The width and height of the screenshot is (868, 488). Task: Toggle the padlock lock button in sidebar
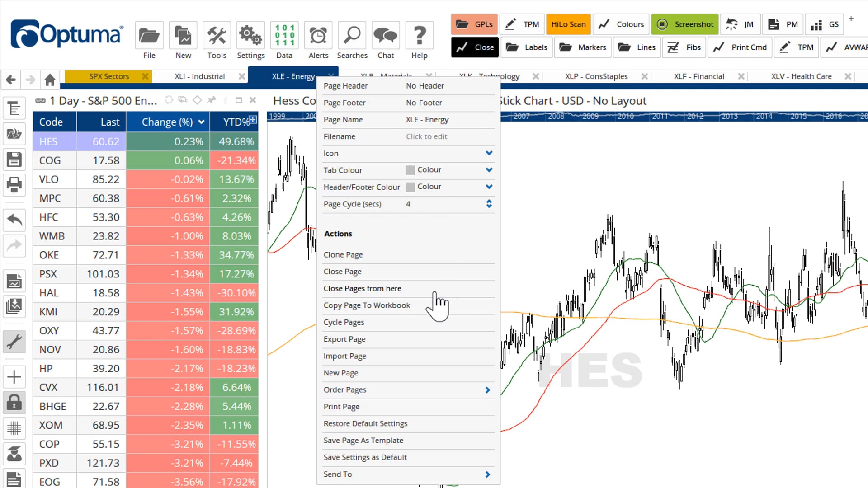[14, 402]
